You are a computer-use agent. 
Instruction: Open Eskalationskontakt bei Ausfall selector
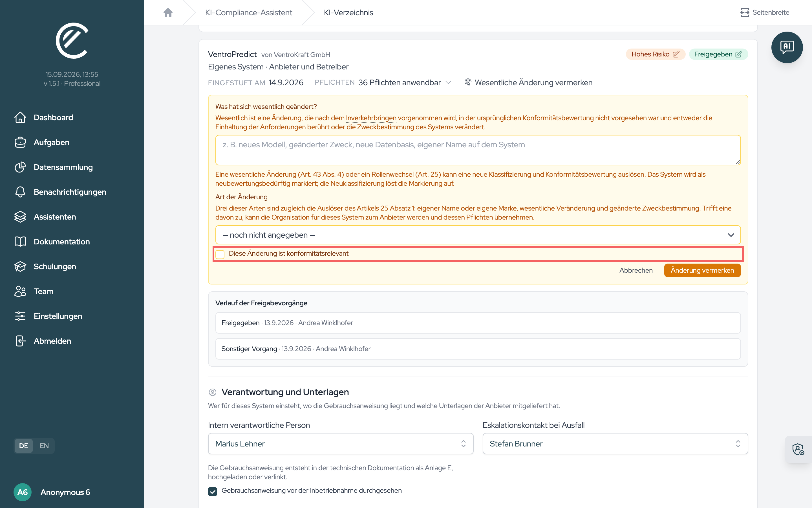click(615, 443)
